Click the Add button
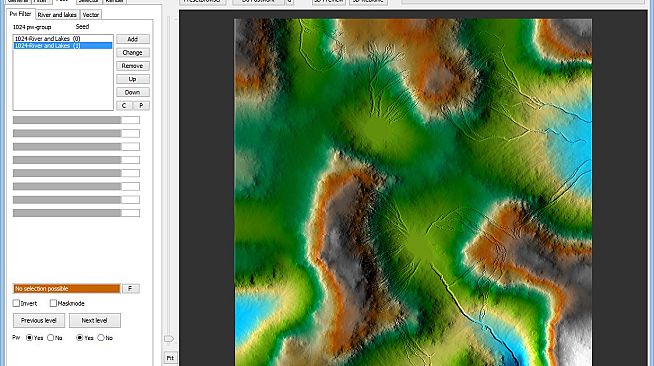This screenshot has width=654, height=366. 133,39
